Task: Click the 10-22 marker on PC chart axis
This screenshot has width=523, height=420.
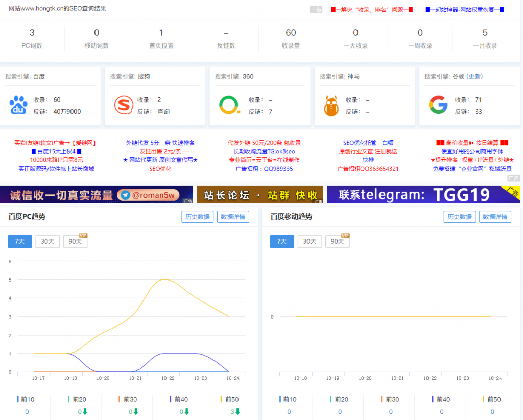Action: (x=168, y=378)
